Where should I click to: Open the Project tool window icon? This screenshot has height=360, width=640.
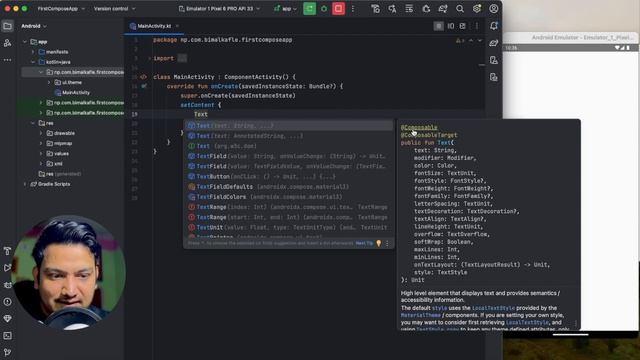(x=7, y=26)
